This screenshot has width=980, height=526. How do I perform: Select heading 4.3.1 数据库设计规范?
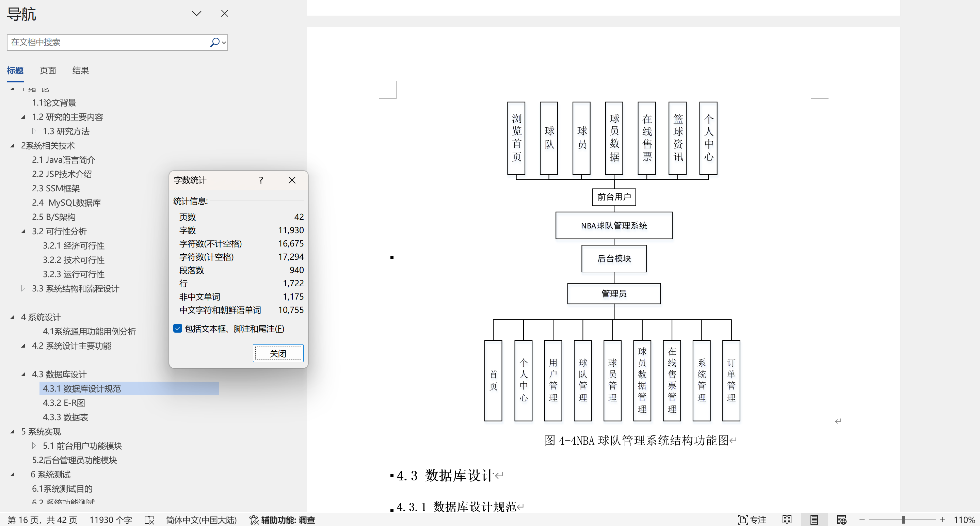tap(129, 388)
